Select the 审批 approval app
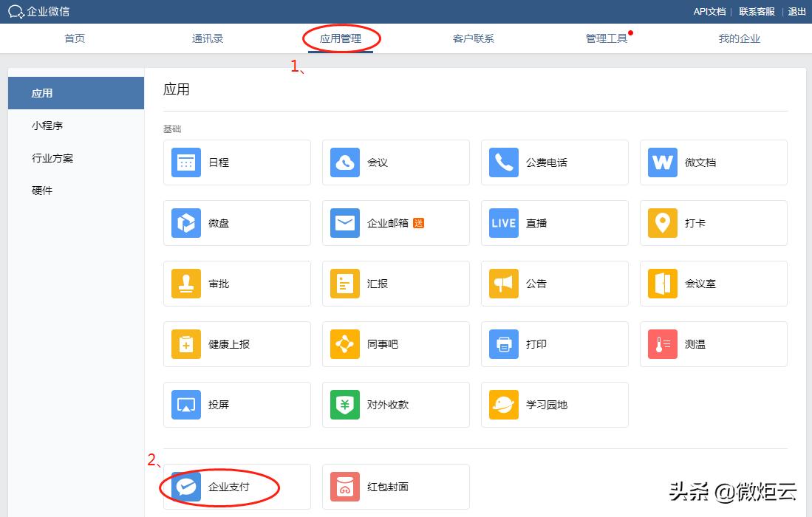Image resolution: width=812 pixels, height=517 pixels. coord(236,284)
